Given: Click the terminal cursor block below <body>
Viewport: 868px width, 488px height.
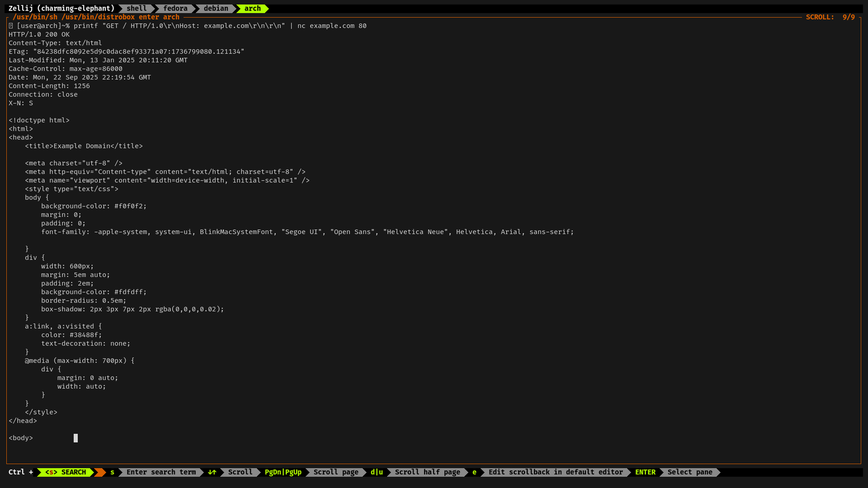Looking at the screenshot, I should (75, 438).
